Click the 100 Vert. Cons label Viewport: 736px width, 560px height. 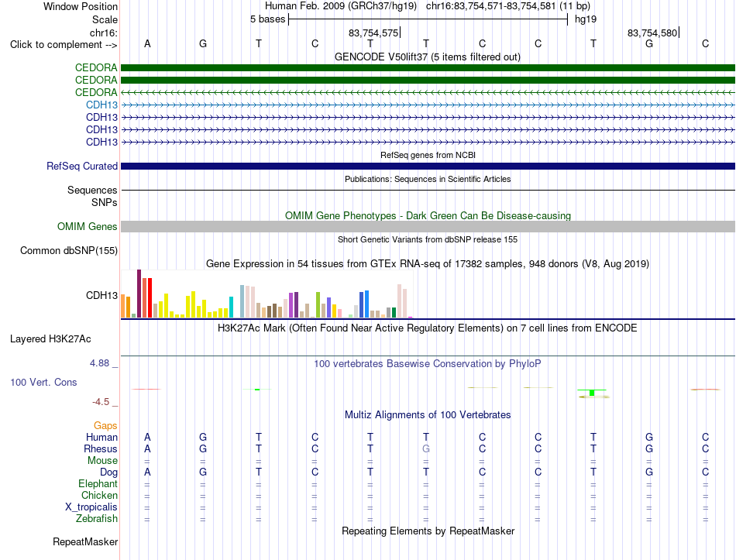click(x=43, y=382)
